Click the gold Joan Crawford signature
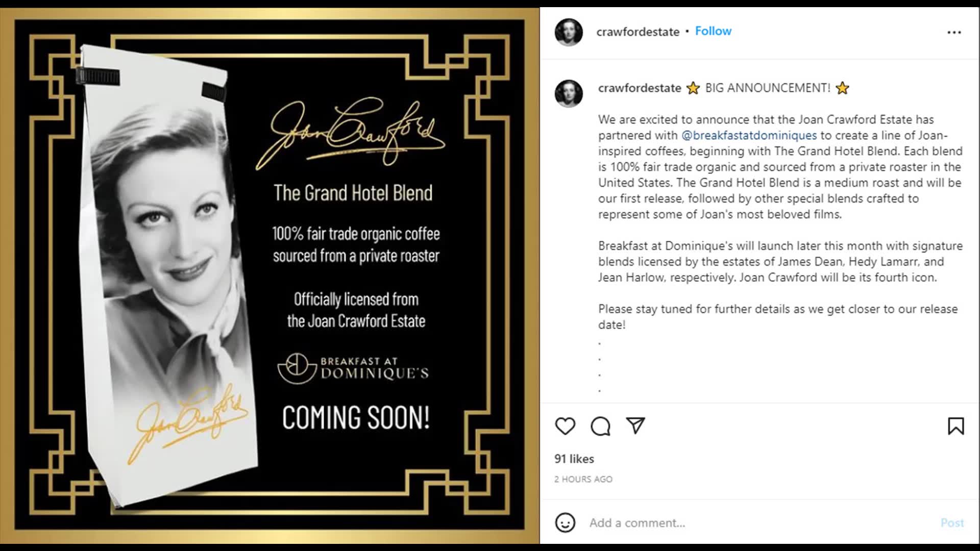The height and width of the screenshot is (551, 980). tap(351, 134)
